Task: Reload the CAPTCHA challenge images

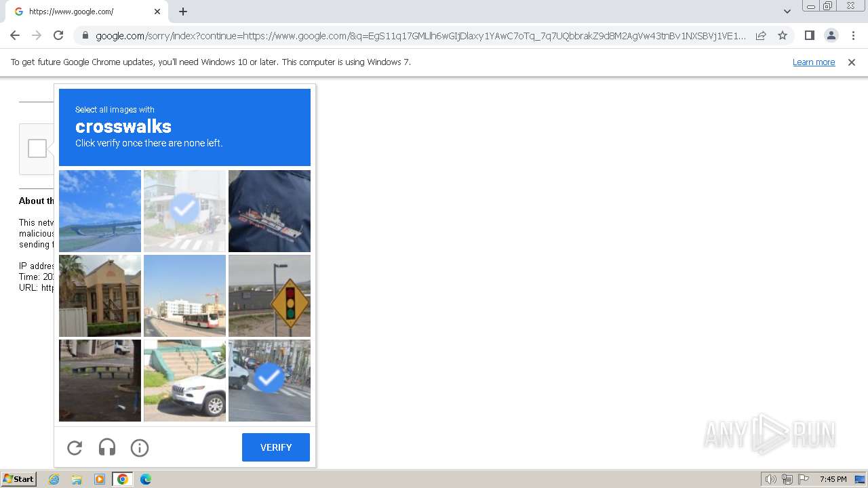Action: 75,447
